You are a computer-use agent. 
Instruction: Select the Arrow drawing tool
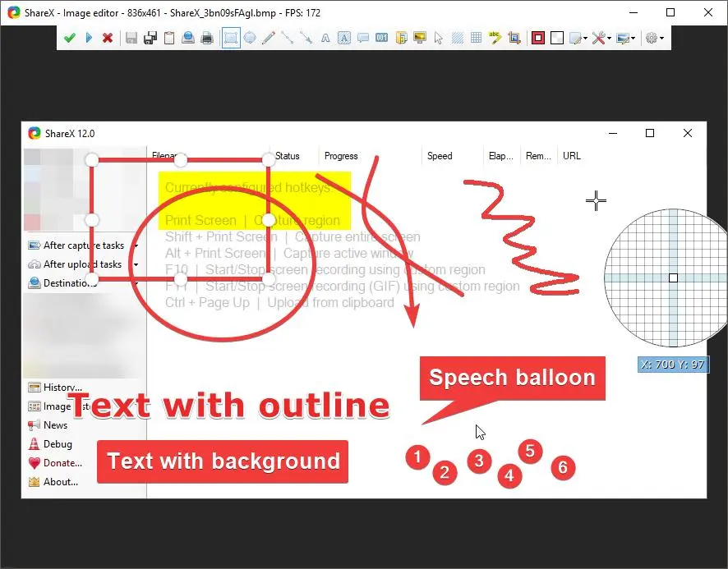[306, 38]
